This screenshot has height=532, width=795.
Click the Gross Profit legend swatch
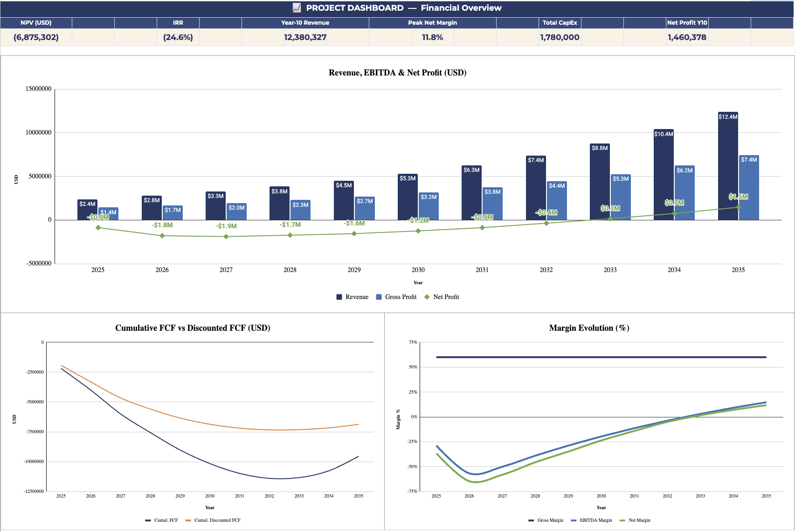tap(379, 297)
